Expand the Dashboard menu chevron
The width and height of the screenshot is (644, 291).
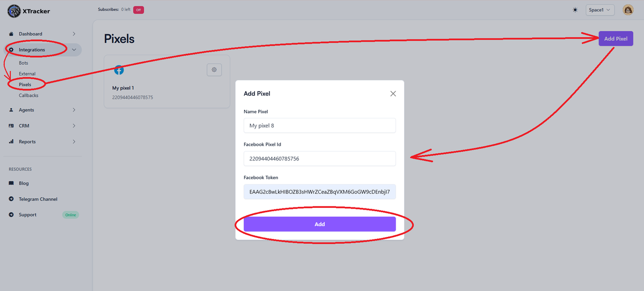(74, 34)
